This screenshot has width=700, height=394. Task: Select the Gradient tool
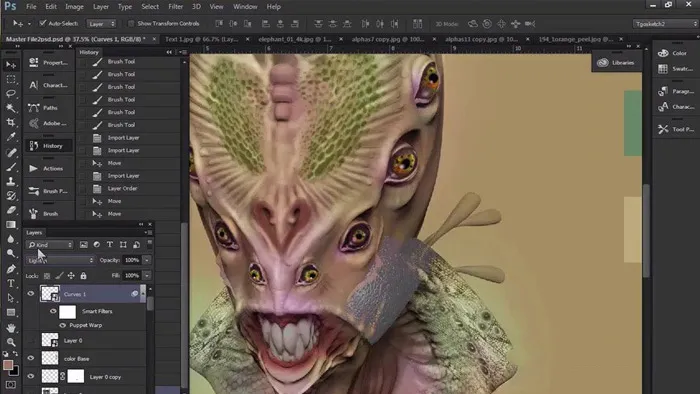pyautogui.click(x=11, y=224)
